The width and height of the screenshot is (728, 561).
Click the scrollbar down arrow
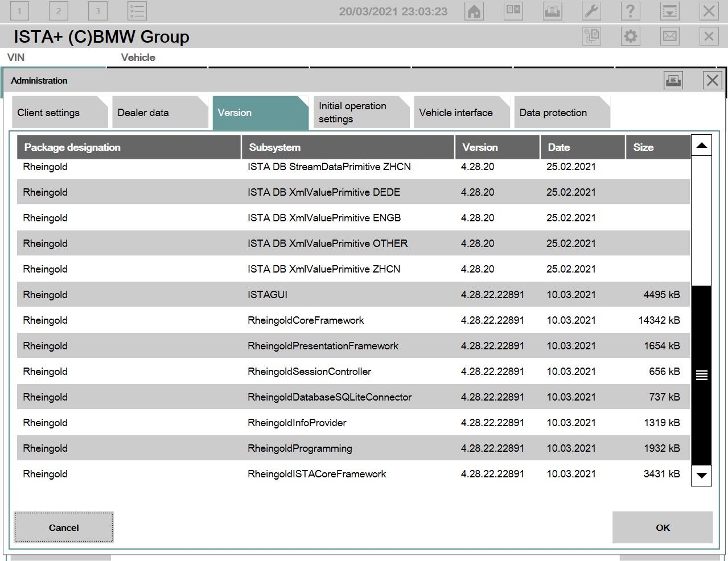701,476
